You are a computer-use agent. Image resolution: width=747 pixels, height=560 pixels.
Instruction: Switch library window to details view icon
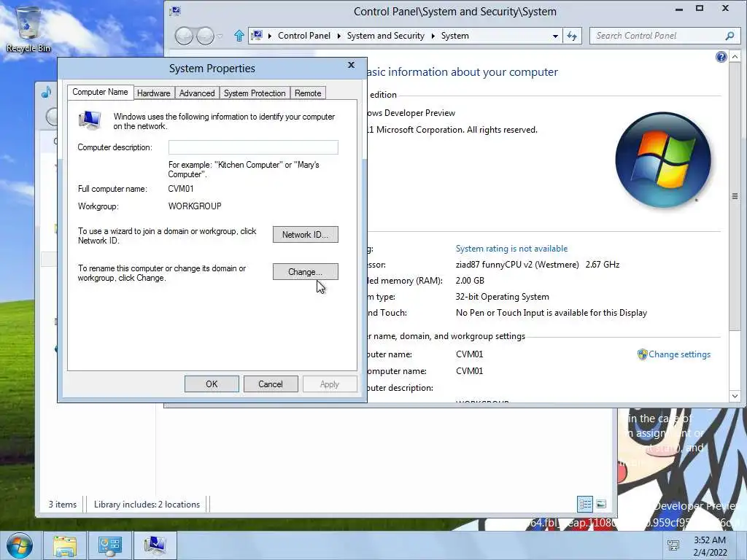585,504
